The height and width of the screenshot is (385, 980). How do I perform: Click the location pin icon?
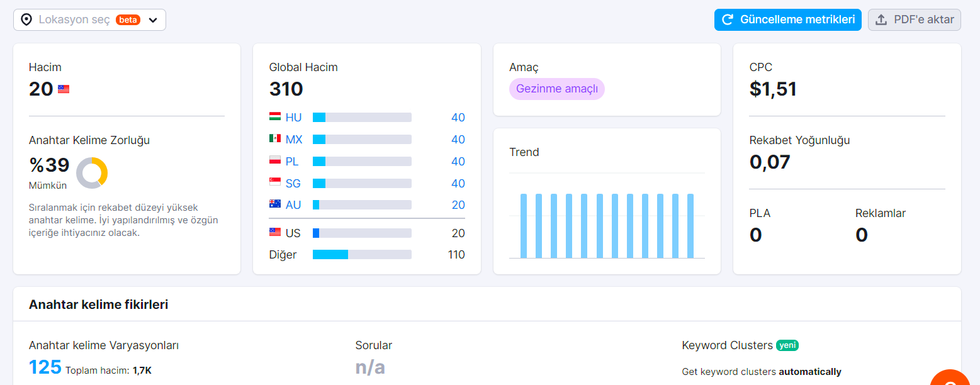pyautogui.click(x=26, y=20)
